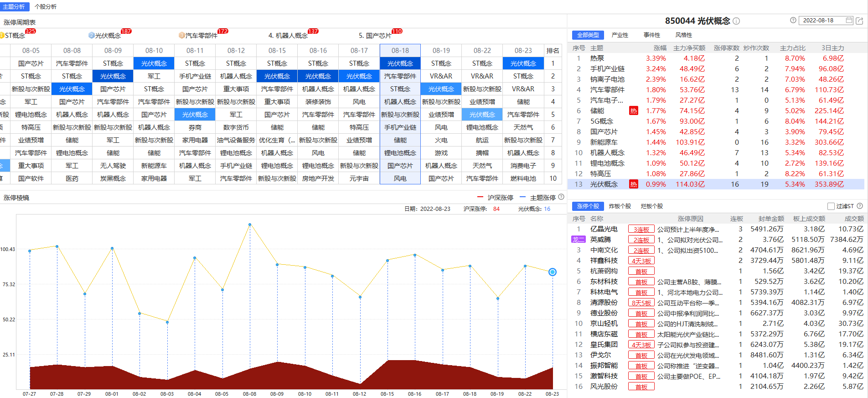Viewport: 868px width, 398px height.
Task: Click the 8天5板 tag for 清源股份
Action: point(641,303)
